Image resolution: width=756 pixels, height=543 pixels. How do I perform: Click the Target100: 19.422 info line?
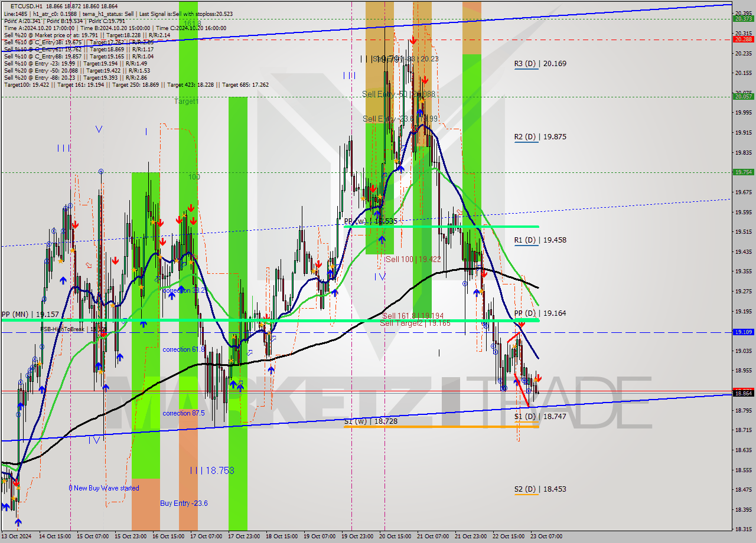coord(136,84)
